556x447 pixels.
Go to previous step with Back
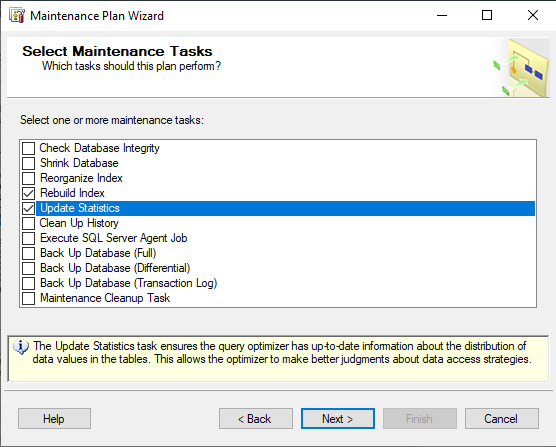tap(256, 419)
